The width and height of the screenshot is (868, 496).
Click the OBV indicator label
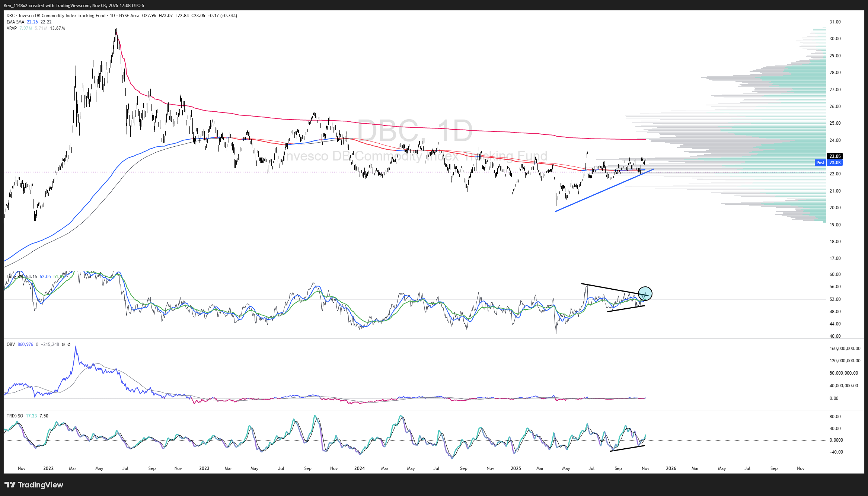tap(11, 344)
